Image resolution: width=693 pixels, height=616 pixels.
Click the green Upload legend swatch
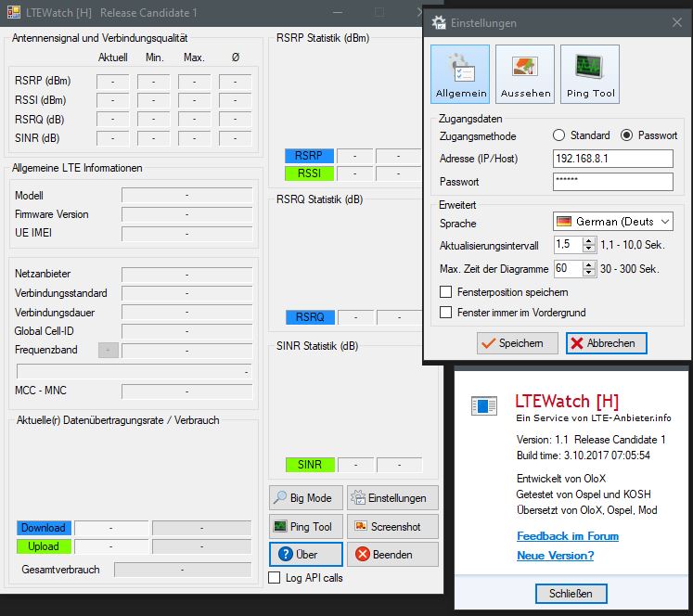click(44, 546)
